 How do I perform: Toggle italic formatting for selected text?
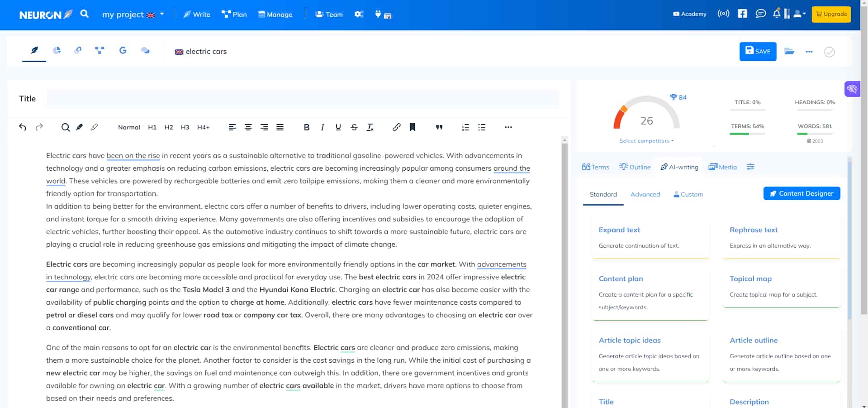click(x=322, y=127)
